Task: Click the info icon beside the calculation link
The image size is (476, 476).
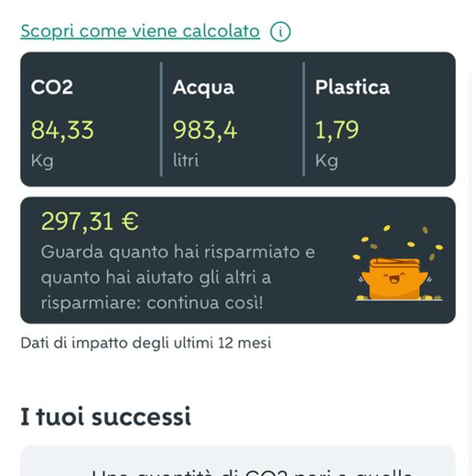Action: pyautogui.click(x=280, y=31)
